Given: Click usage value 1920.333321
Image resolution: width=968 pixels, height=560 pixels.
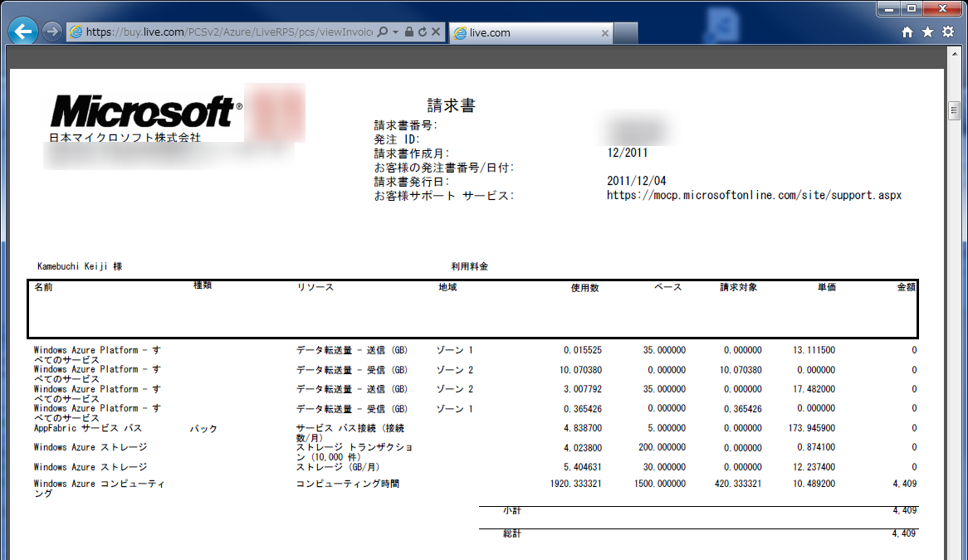Looking at the screenshot, I should tap(575, 485).
